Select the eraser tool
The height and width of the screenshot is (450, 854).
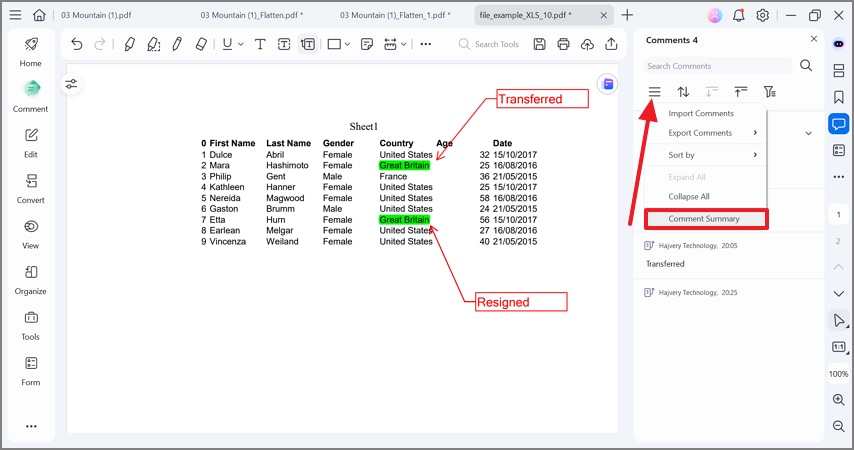pyautogui.click(x=201, y=44)
